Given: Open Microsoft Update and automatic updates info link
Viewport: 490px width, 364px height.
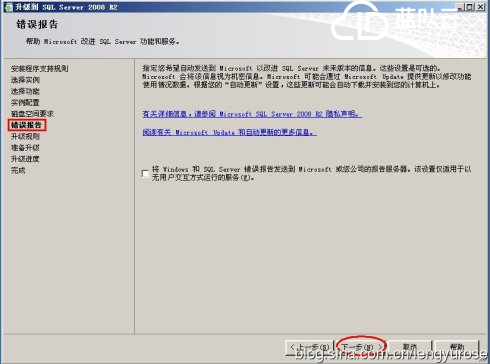Looking at the screenshot, I should point(229,132).
